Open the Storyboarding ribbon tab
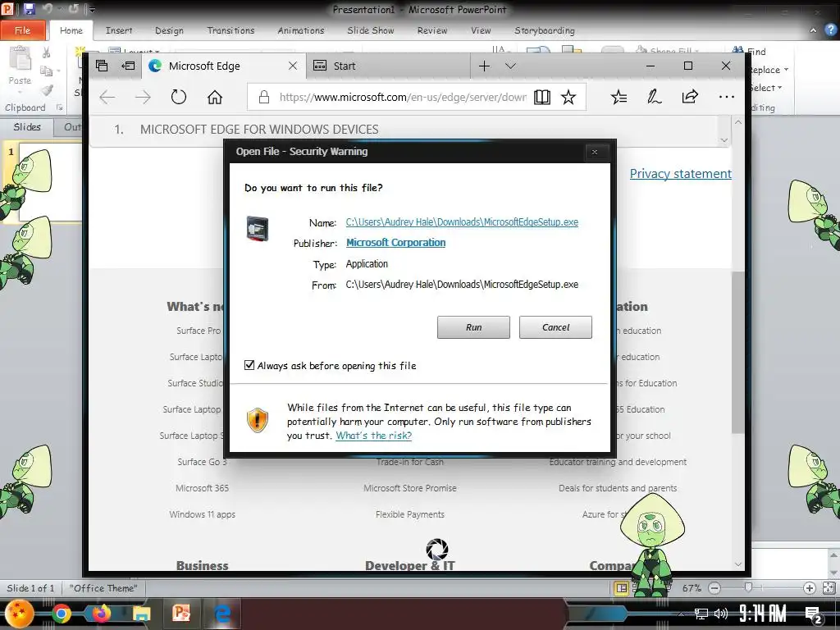Image resolution: width=840 pixels, height=630 pixels. coord(545,30)
